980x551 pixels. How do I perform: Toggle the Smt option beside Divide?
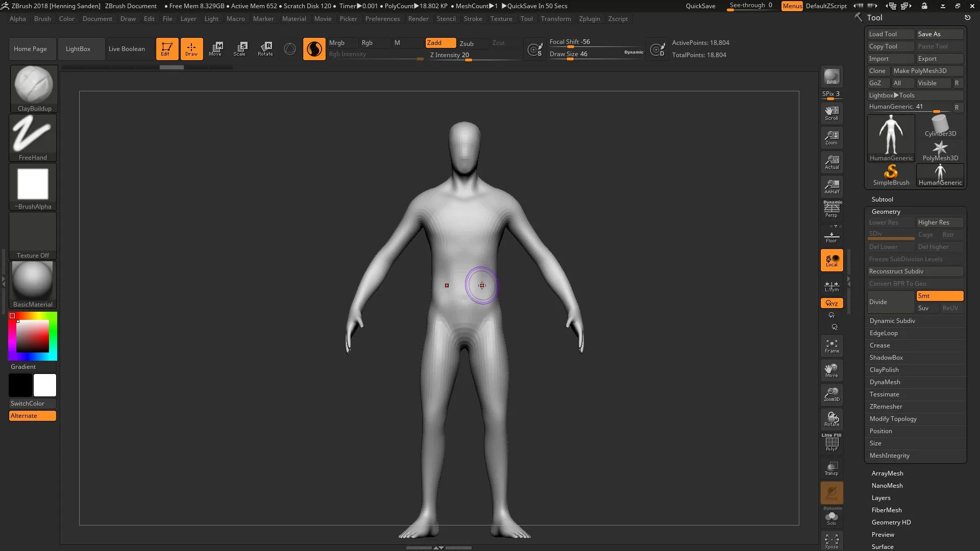tap(939, 296)
